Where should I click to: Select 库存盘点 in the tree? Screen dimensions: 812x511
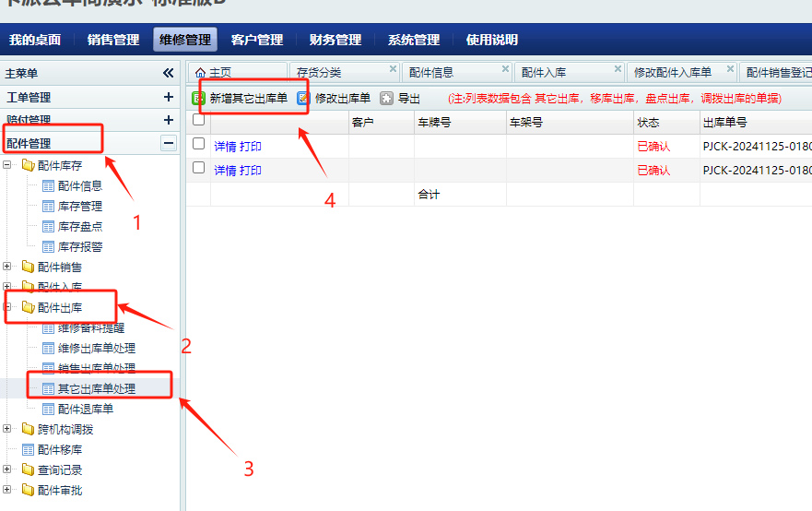pyautogui.click(x=79, y=227)
